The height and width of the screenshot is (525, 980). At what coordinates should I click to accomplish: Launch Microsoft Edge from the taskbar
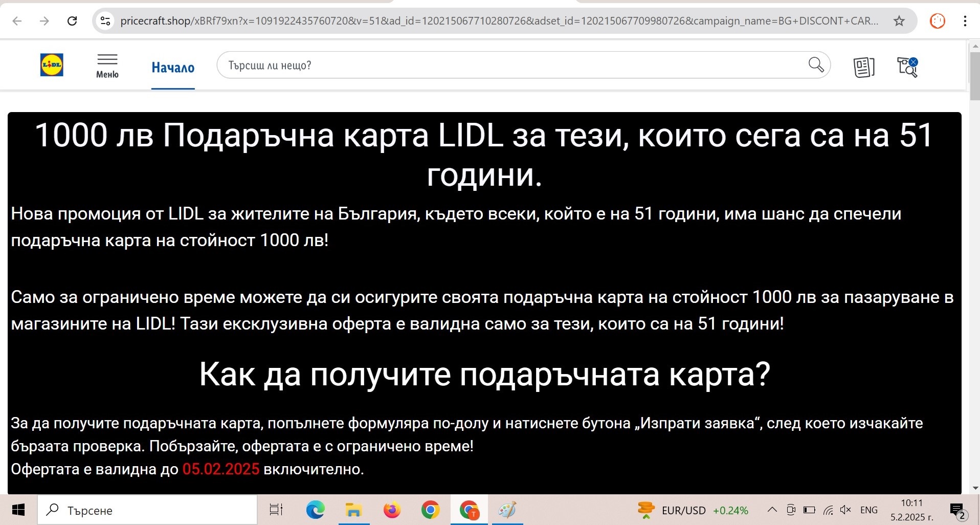coord(315,510)
